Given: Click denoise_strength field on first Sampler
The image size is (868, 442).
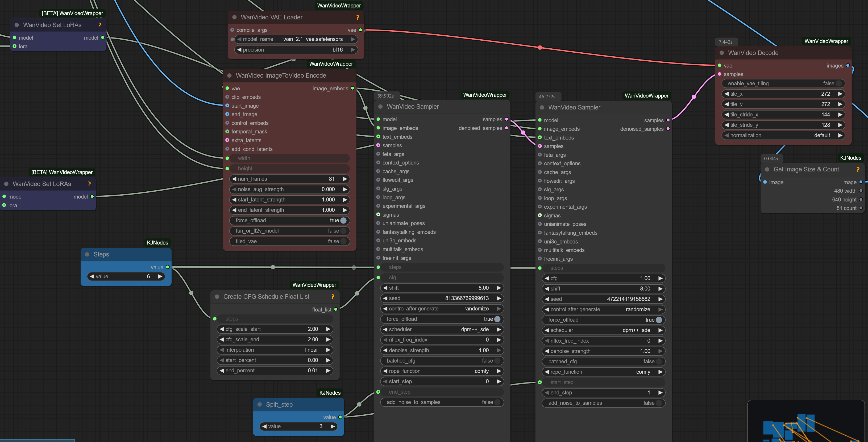Looking at the screenshot, I should tap(442, 350).
